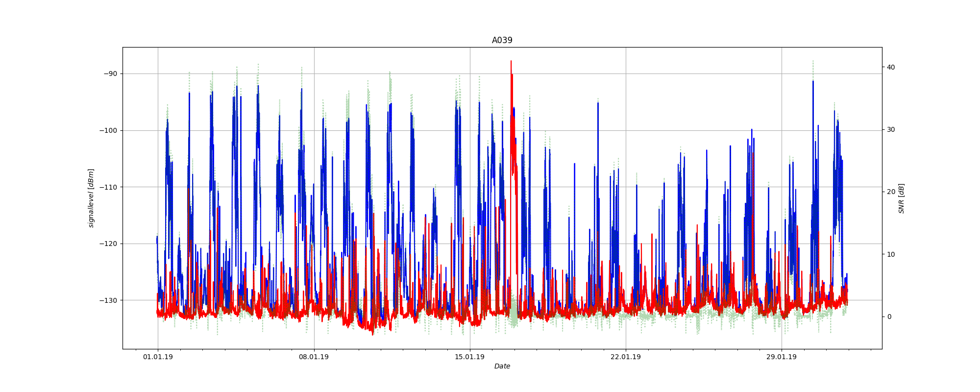Select the date tick label 08.01.19
The width and height of the screenshot is (980, 392).
[x=314, y=357]
